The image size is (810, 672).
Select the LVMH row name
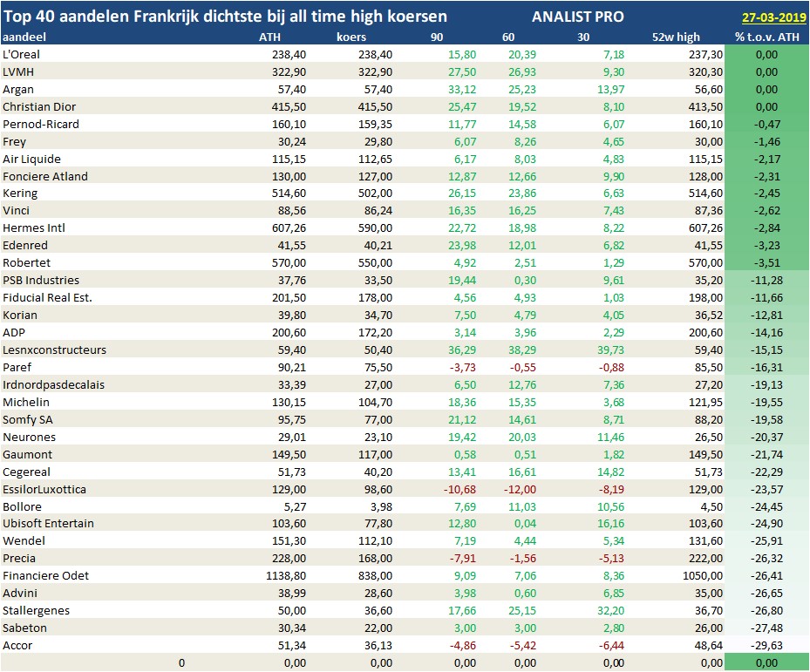18,71
